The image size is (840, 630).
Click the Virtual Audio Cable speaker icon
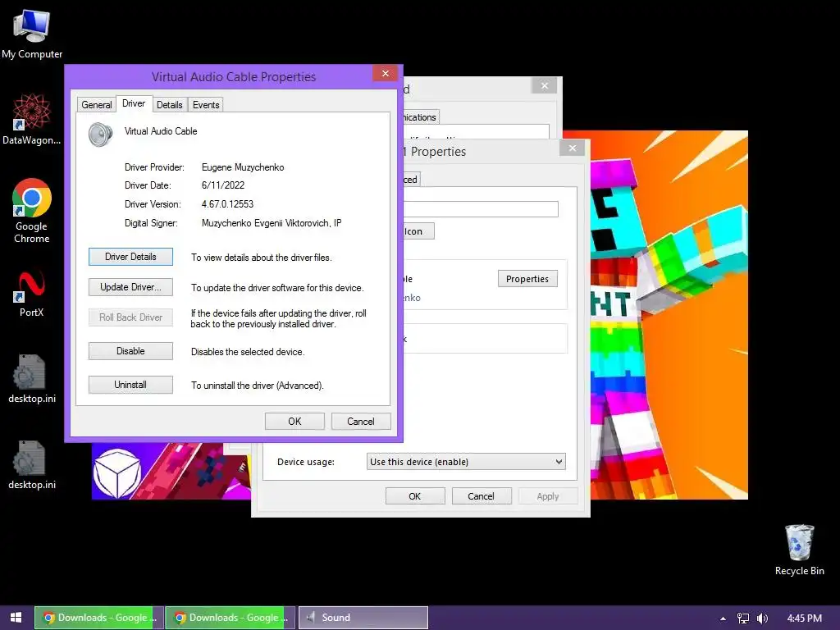[101, 135]
